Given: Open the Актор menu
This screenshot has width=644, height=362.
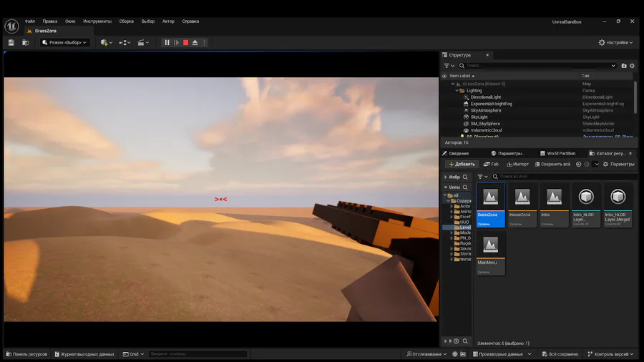Looking at the screenshot, I should [168, 21].
